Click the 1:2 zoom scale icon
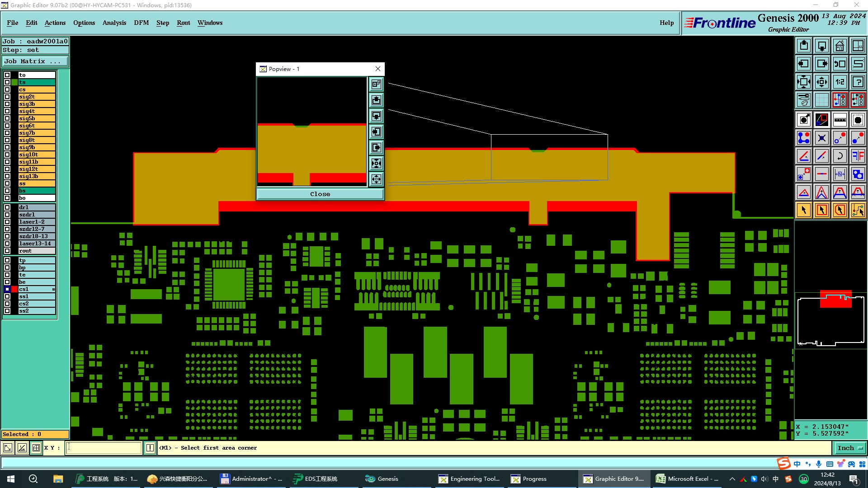This screenshot has width=868, height=488. click(840, 82)
